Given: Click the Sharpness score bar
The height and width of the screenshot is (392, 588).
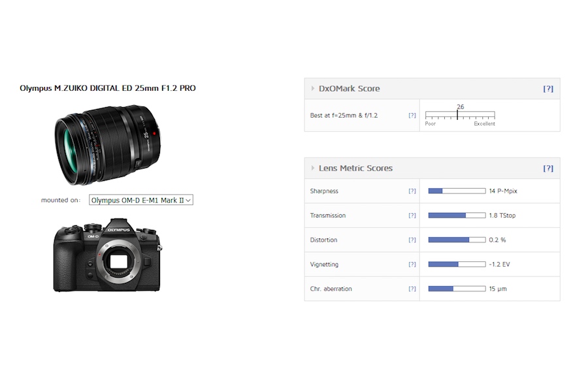Looking at the screenshot, I should pyautogui.click(x=457, y=191).
